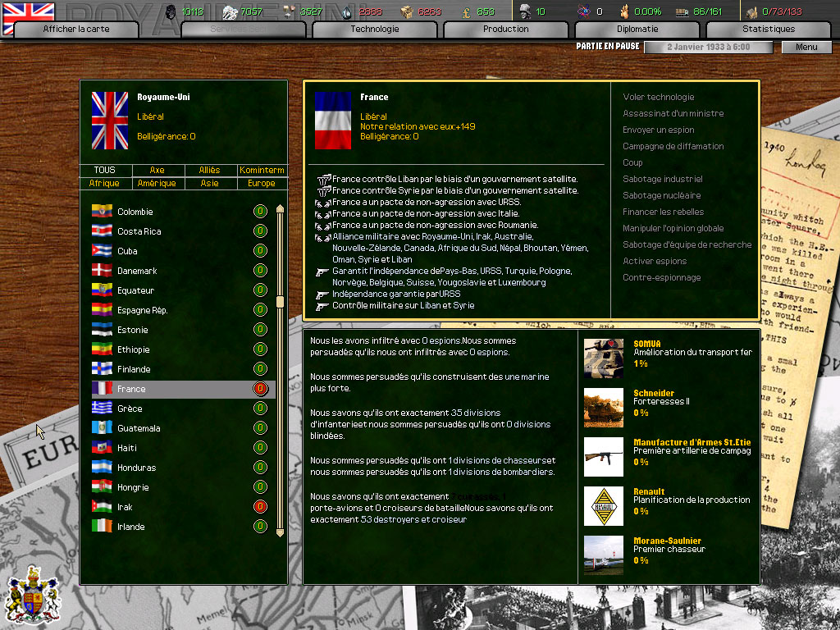Click the Schneider fortress research thumbnail
840x630 pixels.
pos(604,408)
